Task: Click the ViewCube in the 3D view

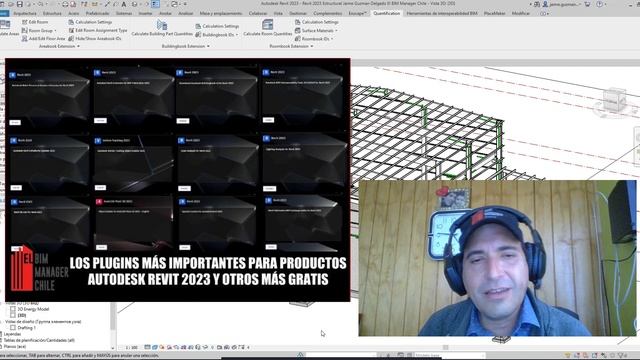Action: click(614, 100)
